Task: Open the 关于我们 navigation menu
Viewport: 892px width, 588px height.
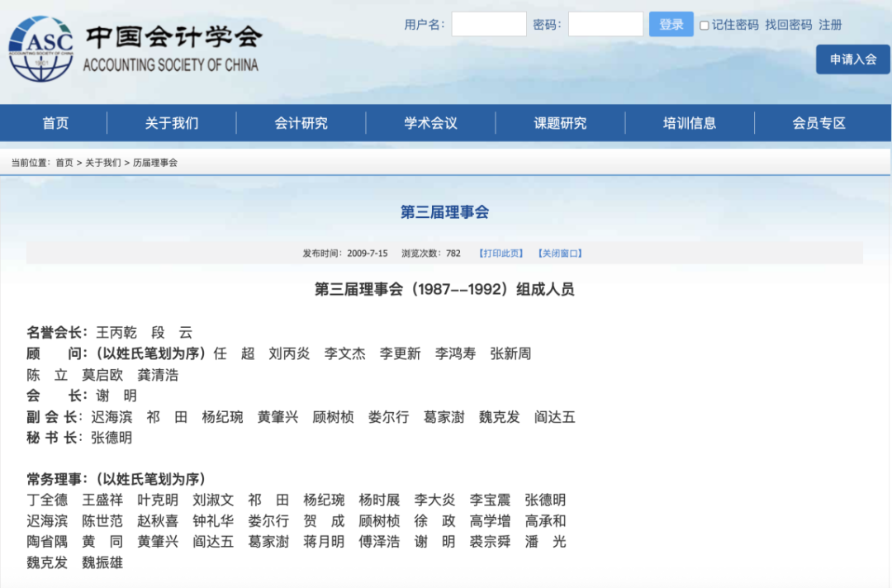Action: (x=172, y=123)
